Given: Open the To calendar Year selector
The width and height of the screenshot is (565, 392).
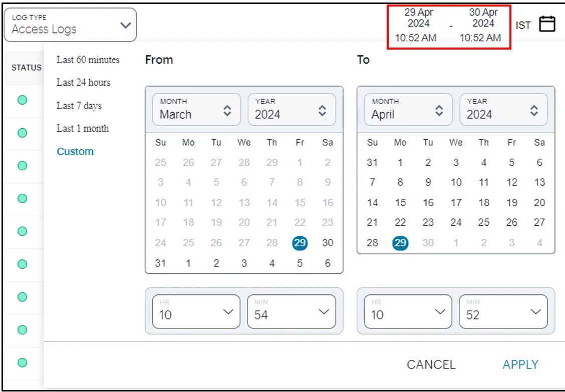Looking at the screenshot, I should 504,110.
